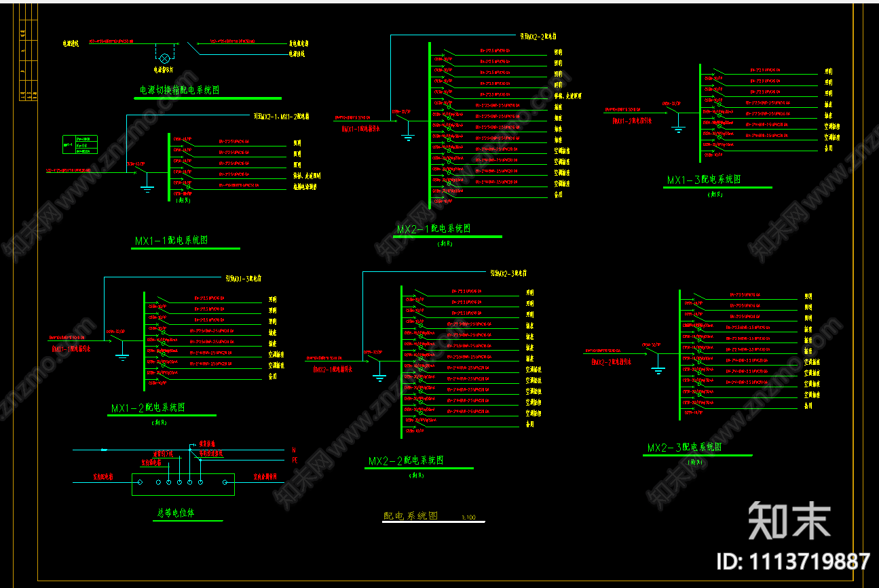Select the 室内配电箱 label at equipotential bar
The height and width of the screenshot is (588, 879).
[x=103, y=477]
